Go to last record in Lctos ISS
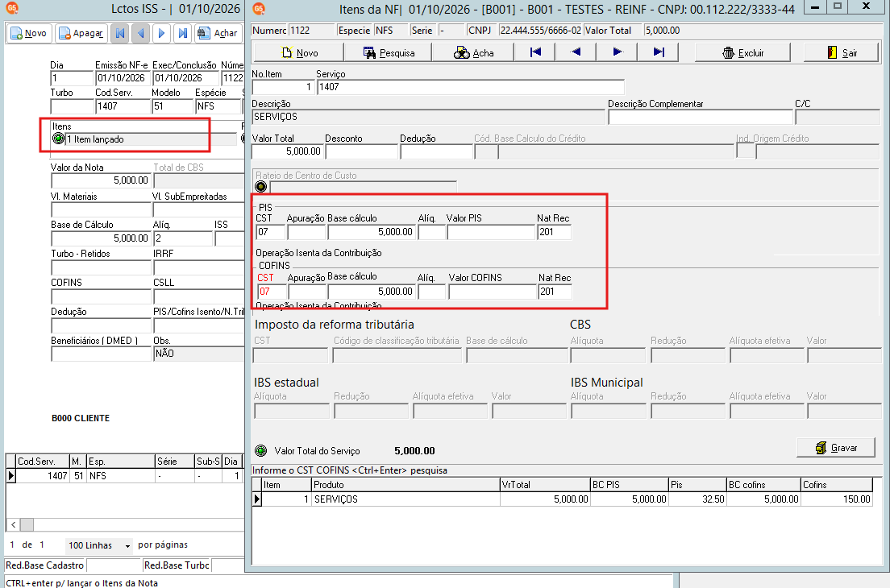 183,34
